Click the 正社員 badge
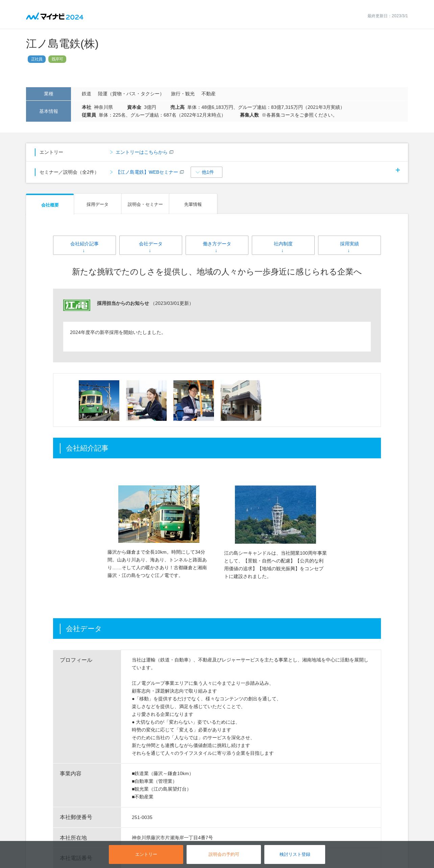This screenshot has height=868, width=434. pyautogui.click(x=37, y=59)
